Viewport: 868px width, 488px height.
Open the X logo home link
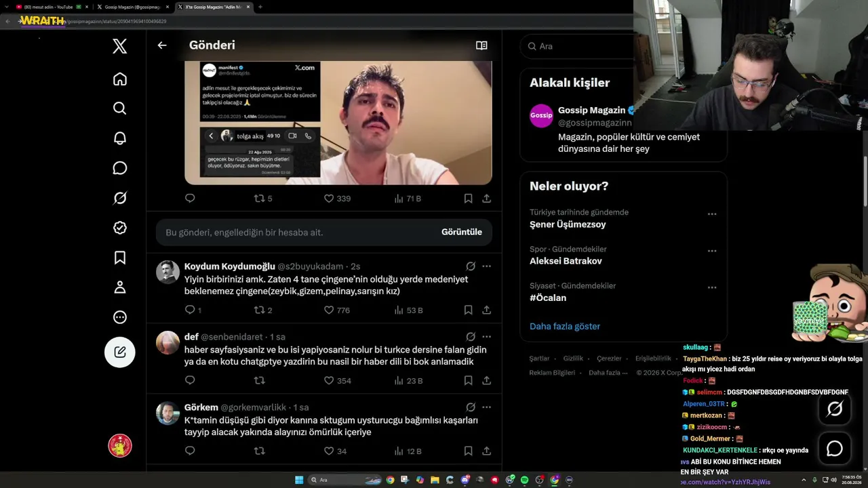click(120, 46)
